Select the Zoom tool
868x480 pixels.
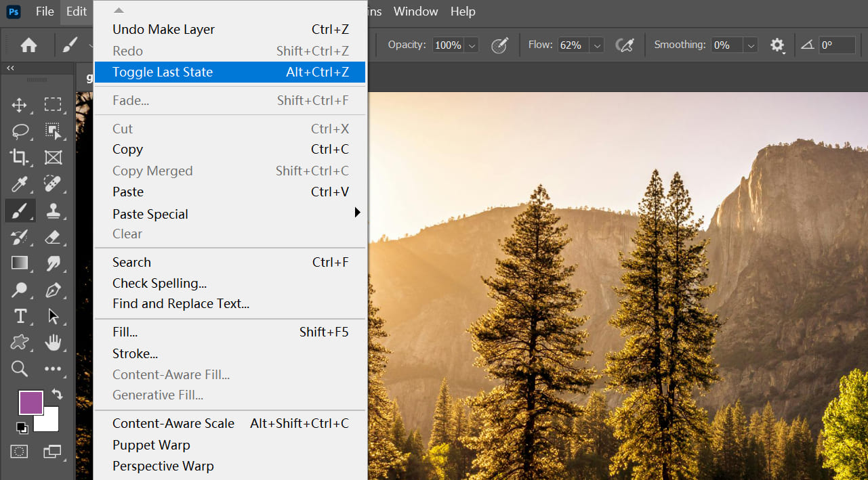[x=20, y=368]
